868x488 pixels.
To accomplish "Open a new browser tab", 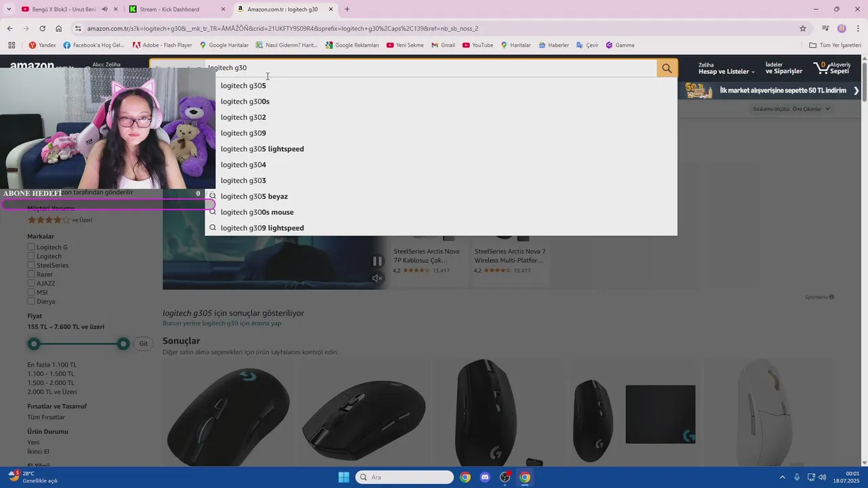I will pos(347,9).
